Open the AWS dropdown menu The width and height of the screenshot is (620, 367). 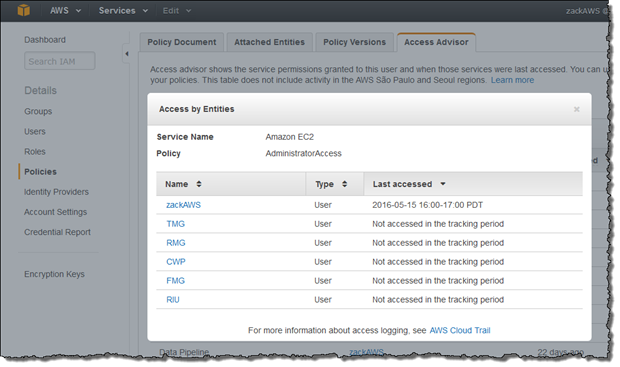tap(66, 11)
